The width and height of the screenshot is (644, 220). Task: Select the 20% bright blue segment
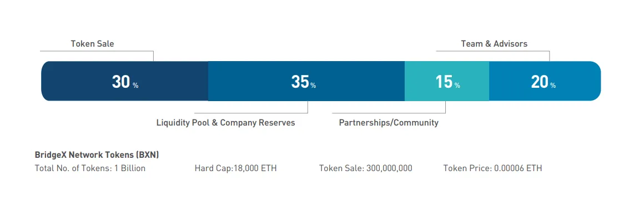pyautogui.click(x=545, y=81)
